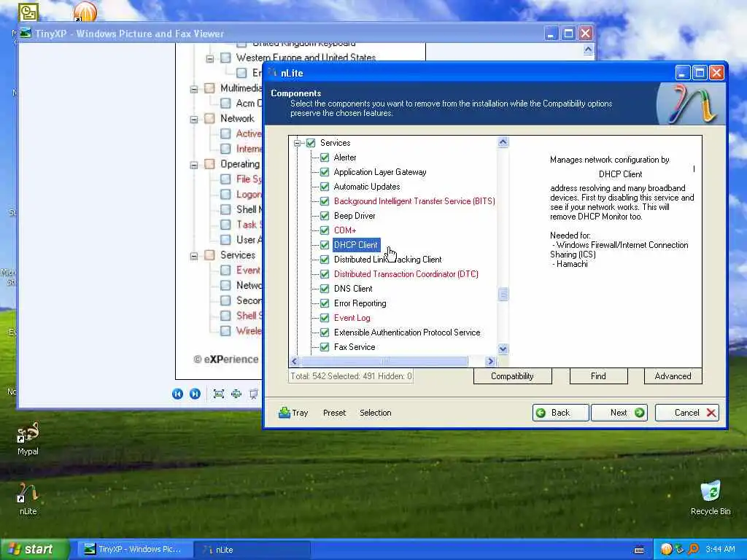
Task: Click the Back button in nLite
Action: [560, 413]
